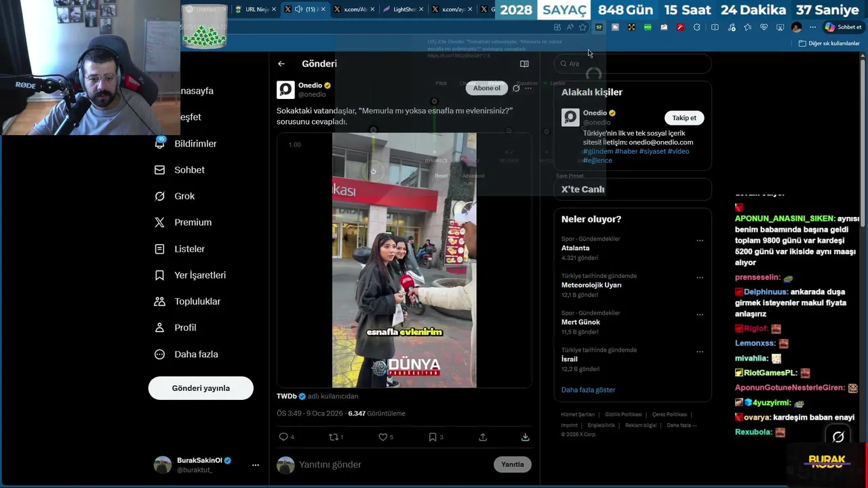Open the #gündem hashtag link
The width and height of the screenshot is (868, 488).
(598, 151)
